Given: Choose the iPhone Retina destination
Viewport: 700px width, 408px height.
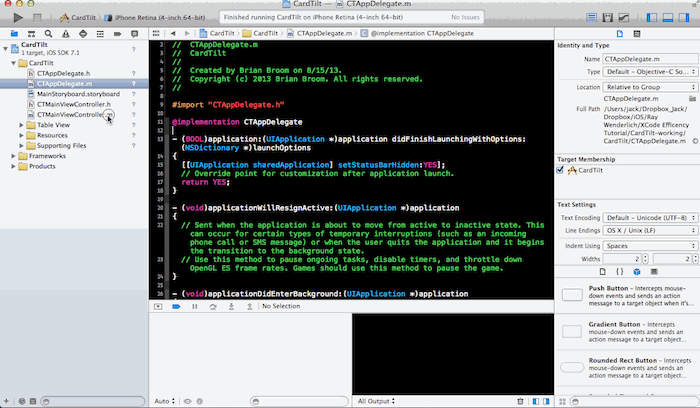Looking at the screenshot, I should click(155, 17).
